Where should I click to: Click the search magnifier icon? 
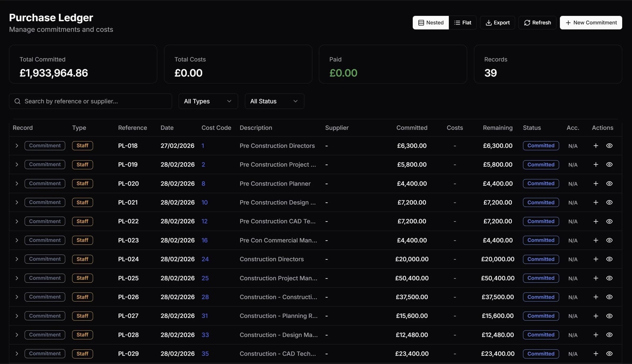coord(17,101)
